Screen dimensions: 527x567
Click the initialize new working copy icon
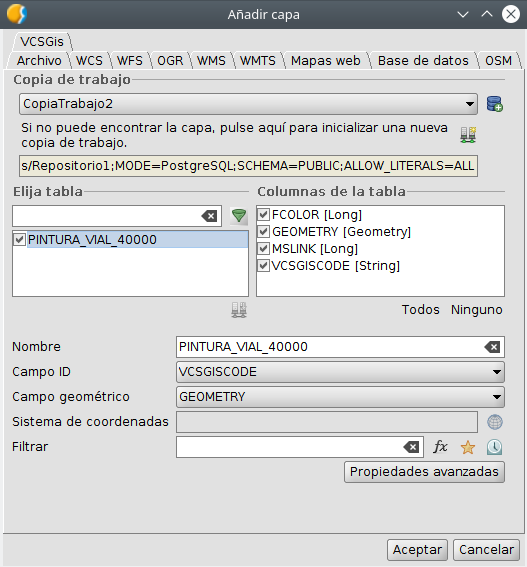click(x=468, y=135)
